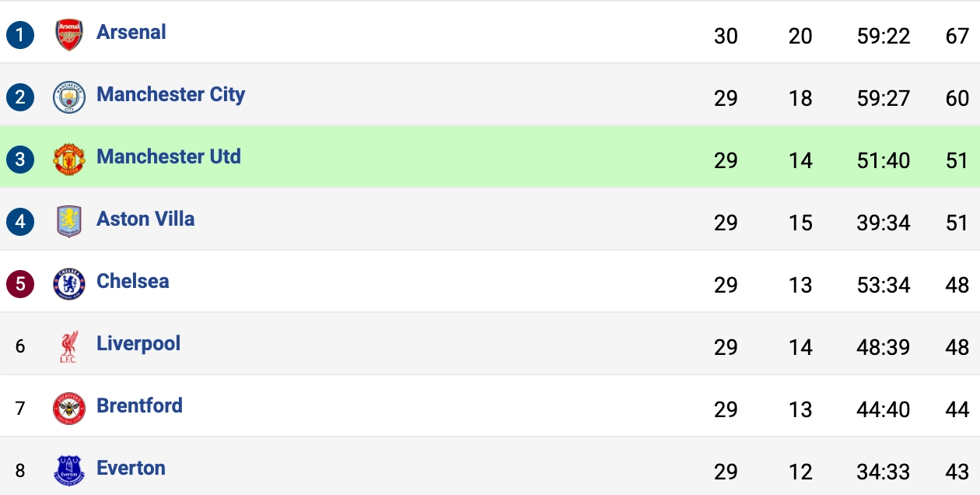Click the Everton club crest
This screenshot has width=980, height=495.
pyautogui.click(x=69, y=471)
